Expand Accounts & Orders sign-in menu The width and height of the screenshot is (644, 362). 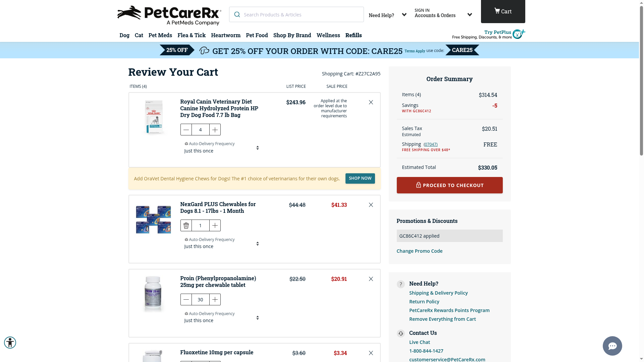443,13
